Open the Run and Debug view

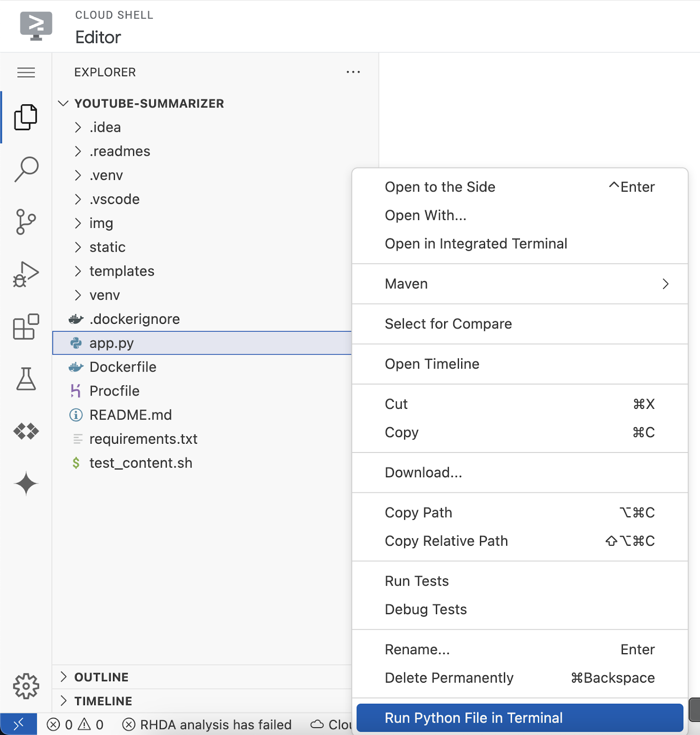(x=26, y=274)
